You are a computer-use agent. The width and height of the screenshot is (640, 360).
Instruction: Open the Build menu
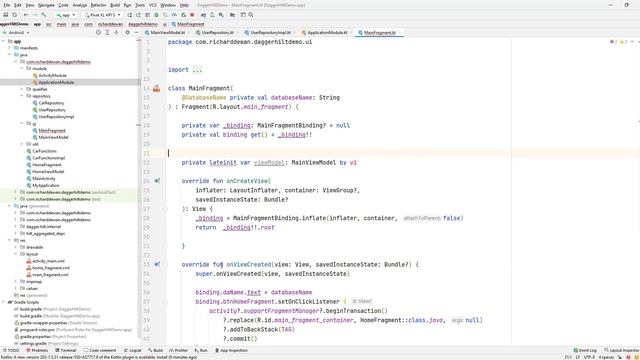pyautogui.click(x=115, y=5)
